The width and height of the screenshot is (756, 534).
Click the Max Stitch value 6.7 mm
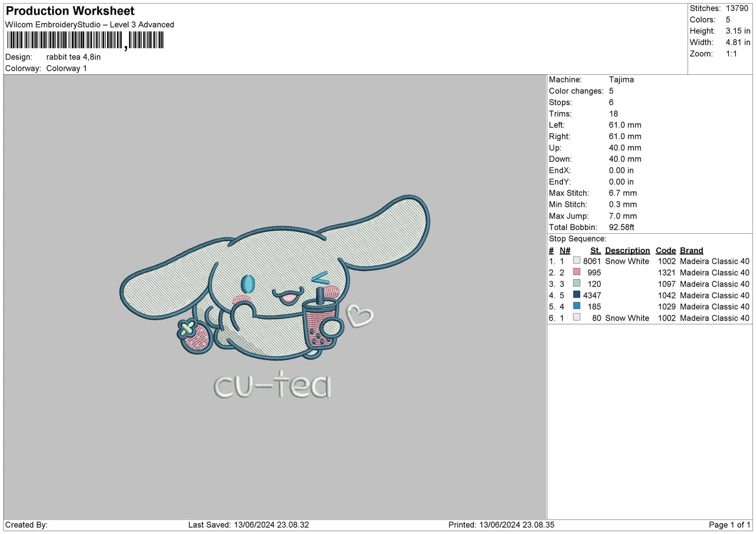623,193
